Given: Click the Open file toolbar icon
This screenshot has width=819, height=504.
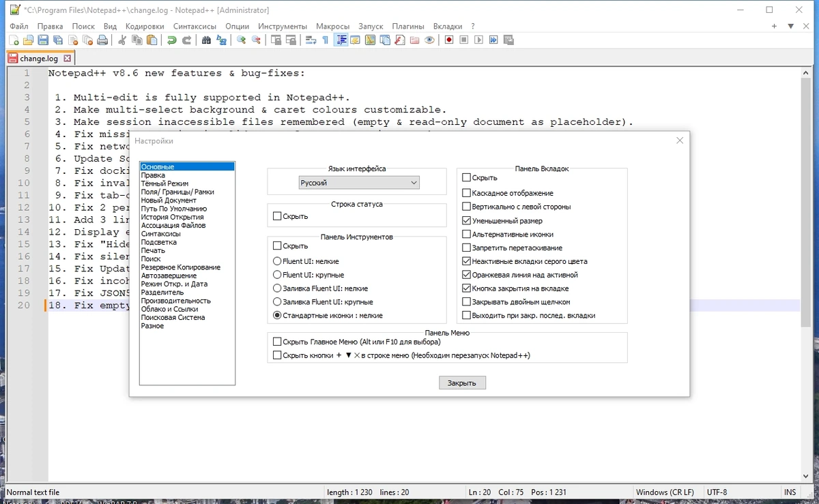Looking at the screenshot, I should point(29,40).
